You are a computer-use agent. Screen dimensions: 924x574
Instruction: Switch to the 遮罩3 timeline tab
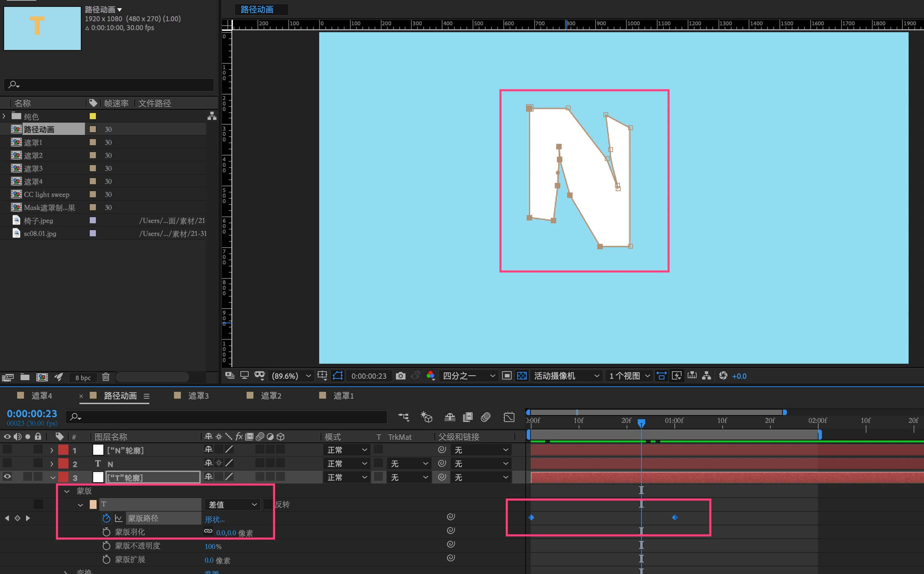pos(198,396)
